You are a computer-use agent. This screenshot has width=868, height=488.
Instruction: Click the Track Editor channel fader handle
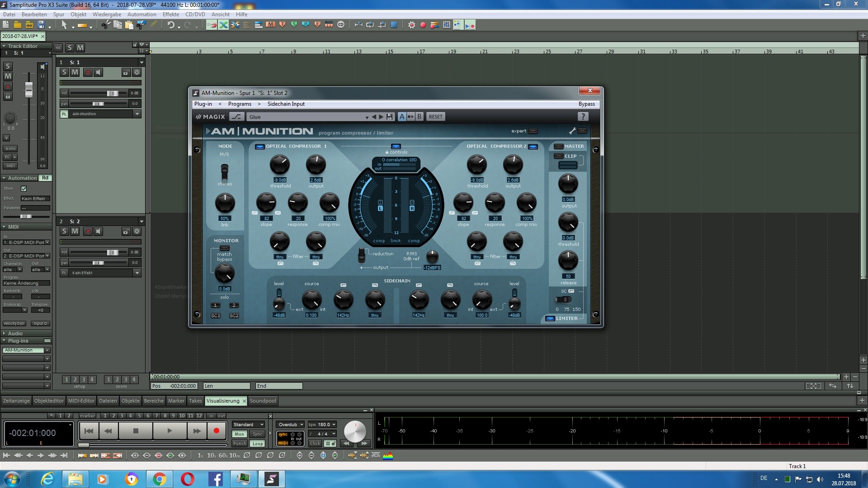tap(29, 90)
